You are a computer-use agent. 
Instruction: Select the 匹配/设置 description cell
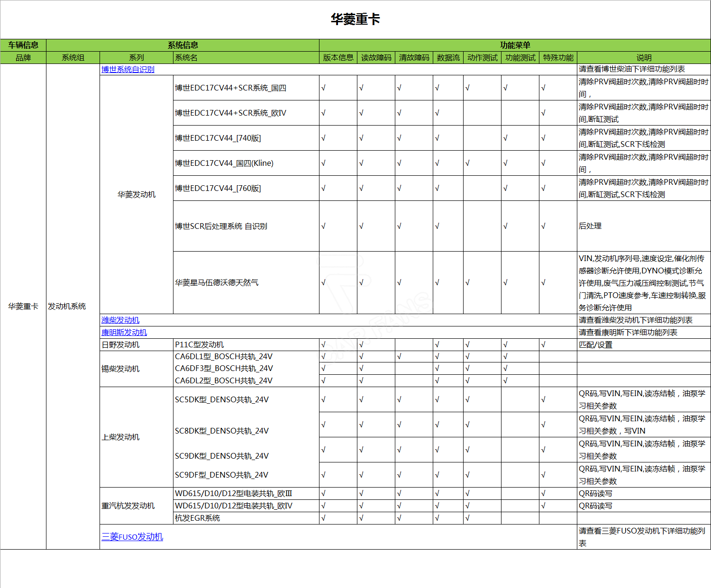coord(644,344)
